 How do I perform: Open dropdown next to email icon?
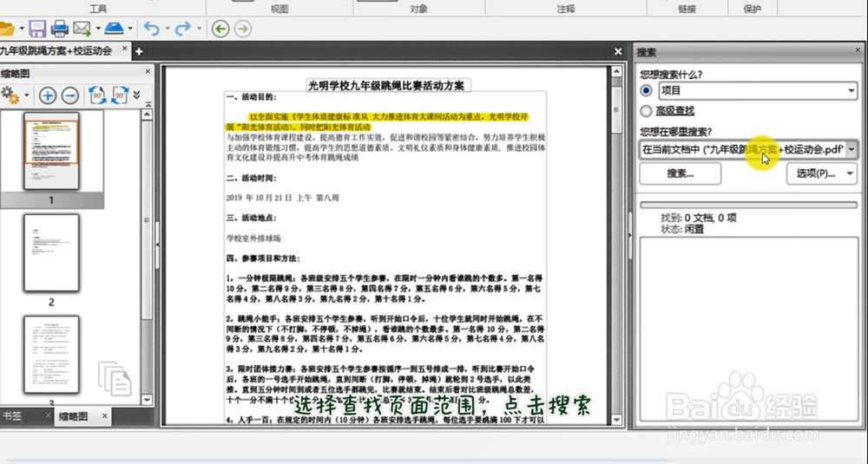pos(97,29)
